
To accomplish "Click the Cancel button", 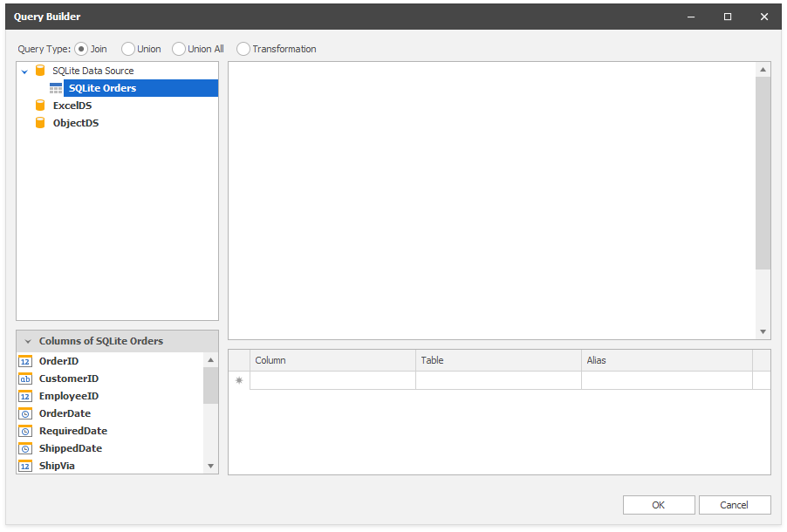I will 734,504.
